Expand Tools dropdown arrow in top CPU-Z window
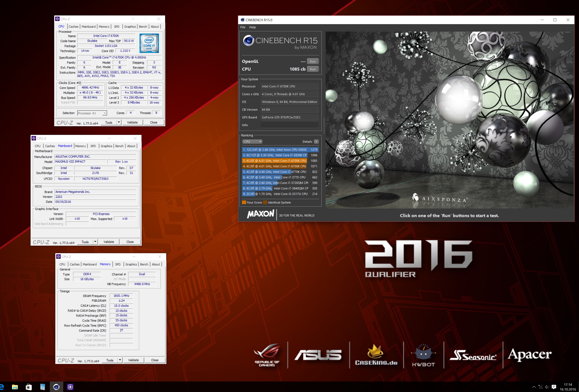Viewport: 579px width, 392px height. pyautogui.click(x=119, y=122)
